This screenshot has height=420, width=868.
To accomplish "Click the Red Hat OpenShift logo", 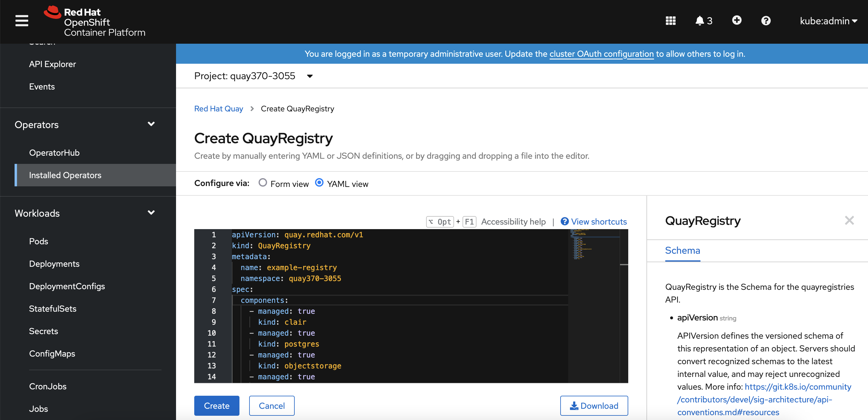I will pyautogui.click(x=95, y=22).
